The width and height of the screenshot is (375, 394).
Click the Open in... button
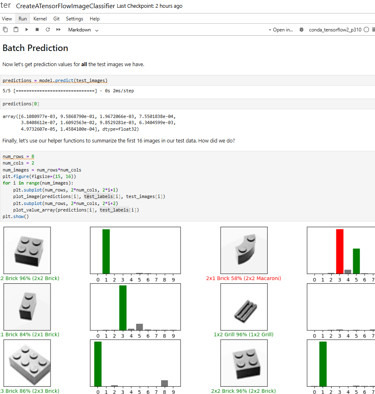coord(281,30)
